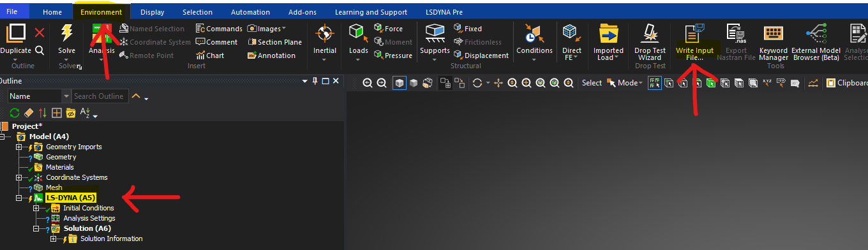Select Analysis Settings in the tree
The height and width of the screenshot is (250, 868).
click(89, 218)
